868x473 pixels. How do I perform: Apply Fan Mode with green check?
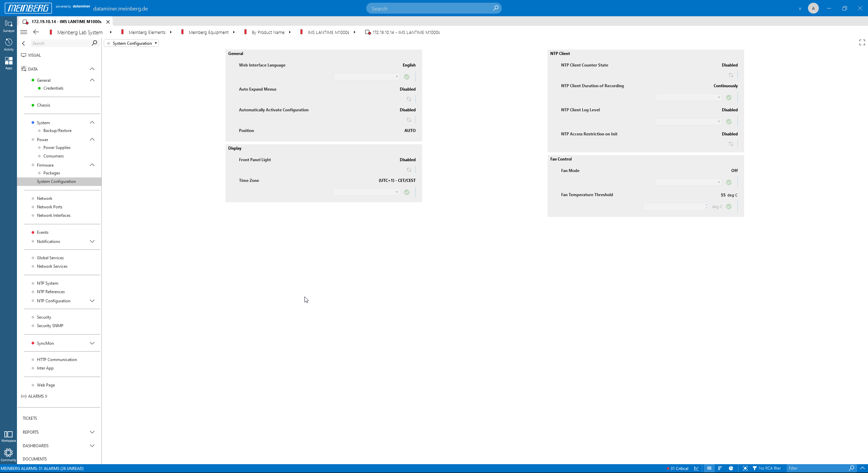pos(729,183)
